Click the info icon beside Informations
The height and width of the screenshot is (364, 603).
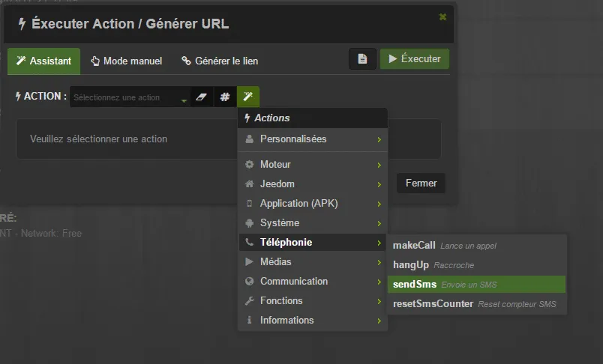coord(249,321)
